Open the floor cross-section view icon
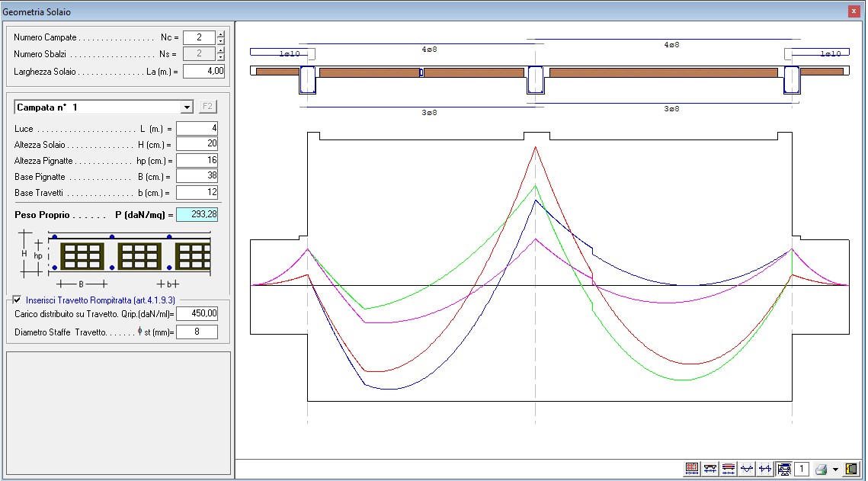868x481 pixels. (x=692, y=469)
